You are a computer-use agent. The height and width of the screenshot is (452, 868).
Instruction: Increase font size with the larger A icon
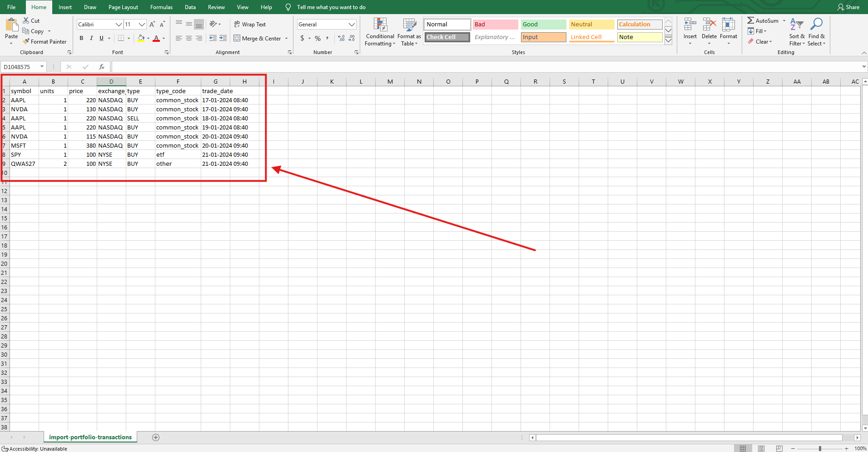click(152, 24)
